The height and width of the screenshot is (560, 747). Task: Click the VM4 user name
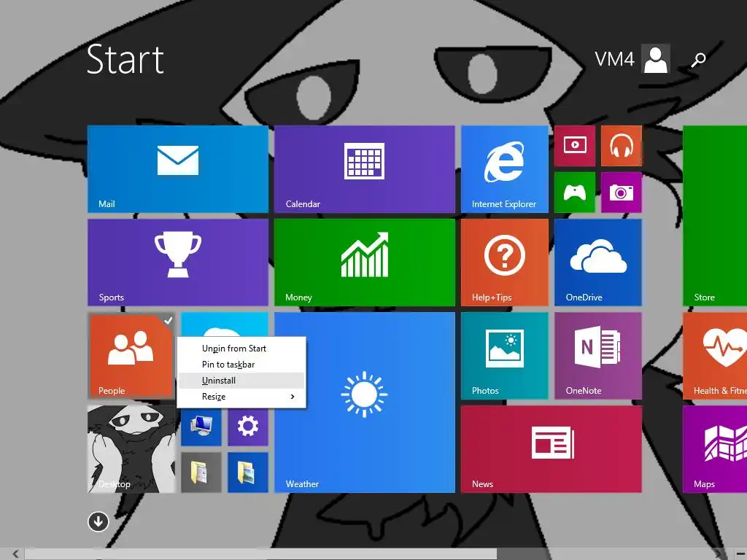click(x=614, y=60)
